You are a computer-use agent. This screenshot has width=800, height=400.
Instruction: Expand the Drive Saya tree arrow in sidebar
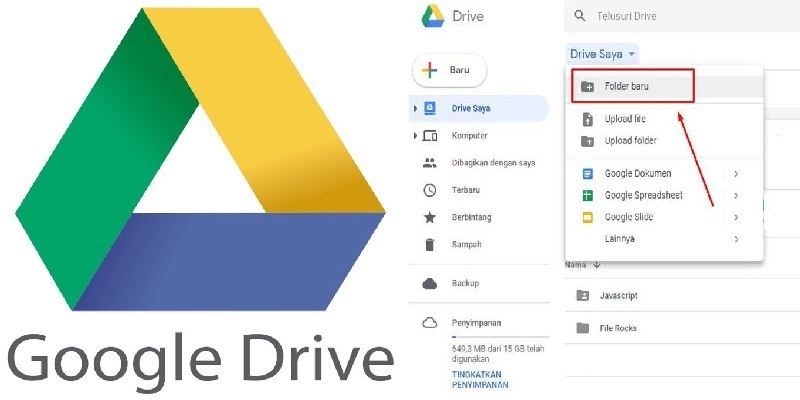[x=415, y=108]
